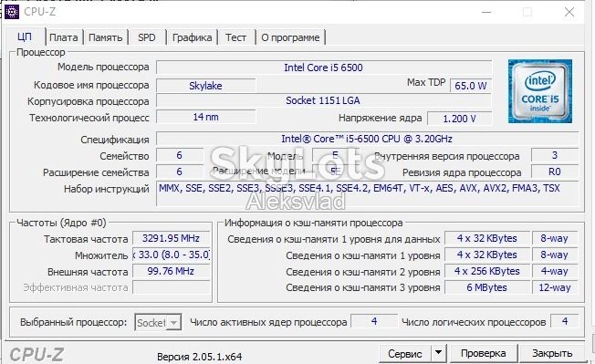Open the Тест tab

click(x=235, y=37)
